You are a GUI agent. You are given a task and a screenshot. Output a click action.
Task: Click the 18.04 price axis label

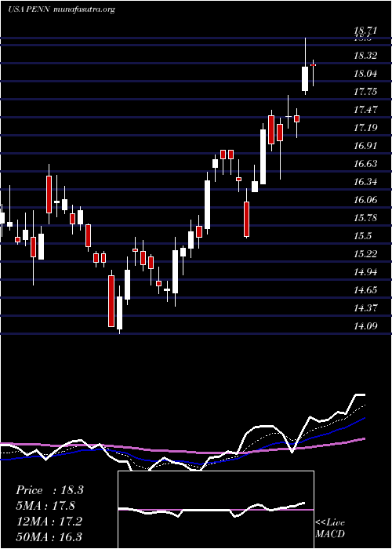pyautogui.click(x=365, y=74)
